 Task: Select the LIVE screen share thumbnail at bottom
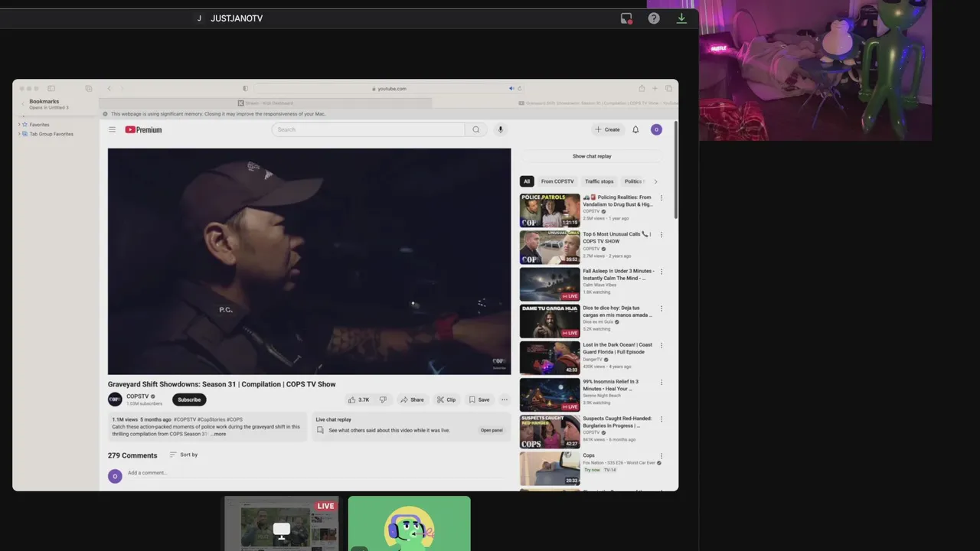click(281, 523)
